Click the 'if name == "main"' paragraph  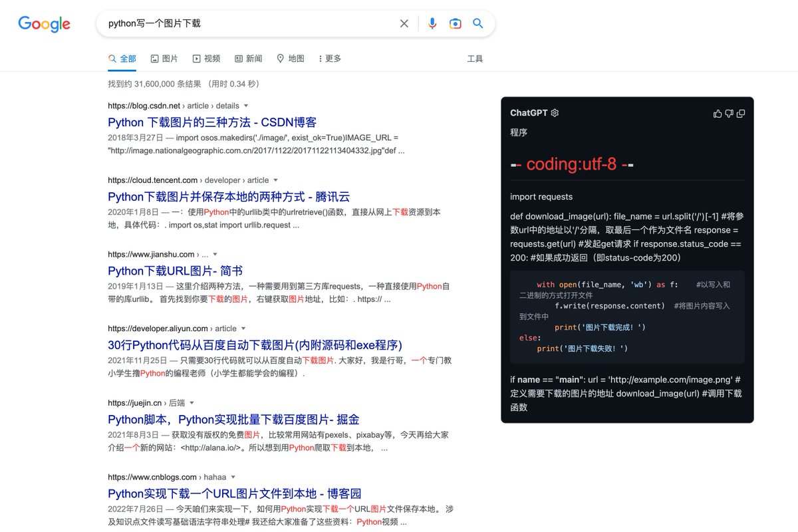[627, 393]
